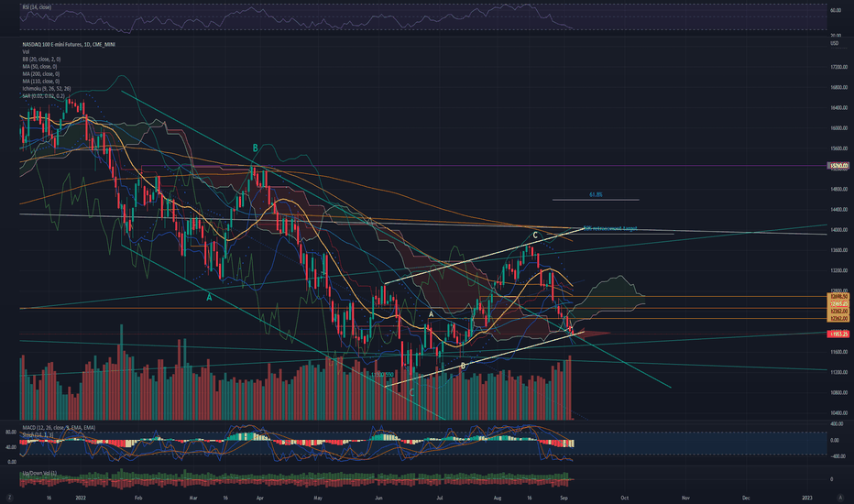Image resolution: width=854 pixels, height=504 pixels.
Task: Select the BB (20, close, 2, 0) legend
Action: click(41, 59)
